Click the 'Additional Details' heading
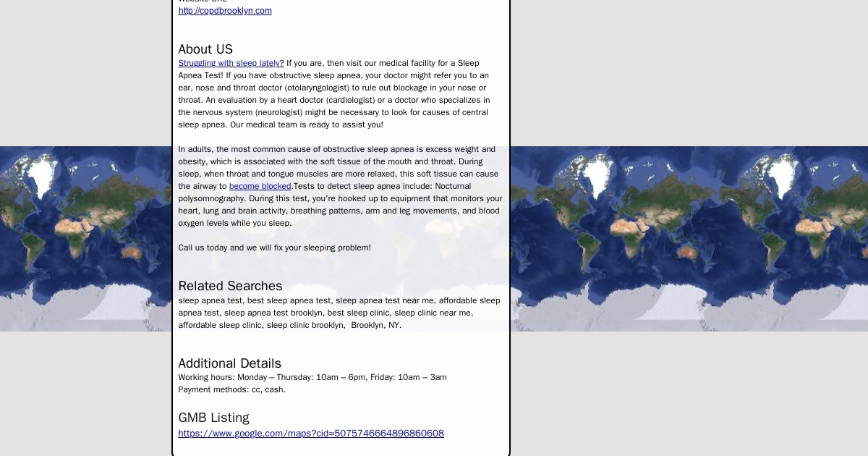 (229, 363)
